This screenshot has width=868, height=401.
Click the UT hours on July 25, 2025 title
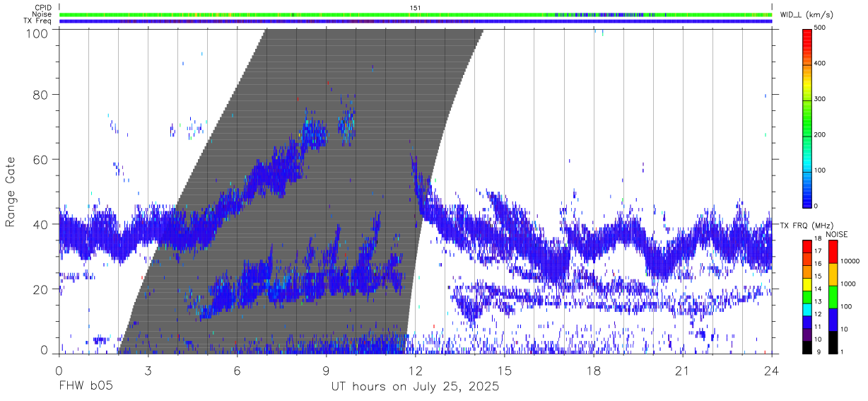(x=416, y=387)
